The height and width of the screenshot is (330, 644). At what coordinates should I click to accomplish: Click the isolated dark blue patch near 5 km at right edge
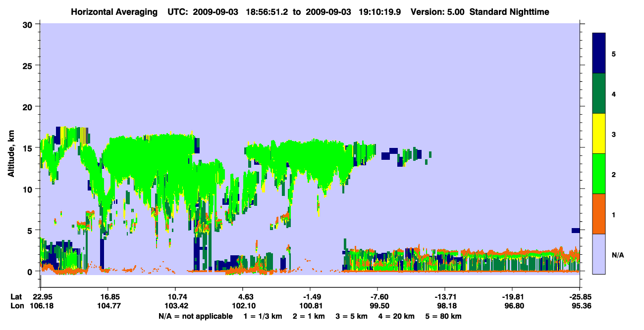(x=575, y=230)
